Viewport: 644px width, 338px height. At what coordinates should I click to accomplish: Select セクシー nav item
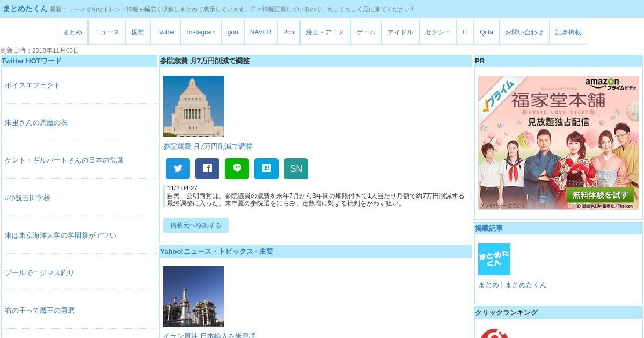[x=438, y=32]
